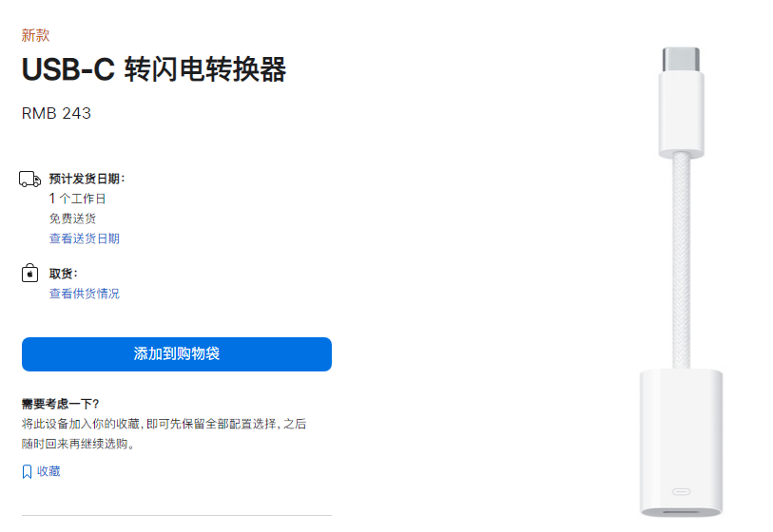Click the Lightning port slot on the adapter
The height and width of the screenshot is (532, 773).
pos(681,491)
